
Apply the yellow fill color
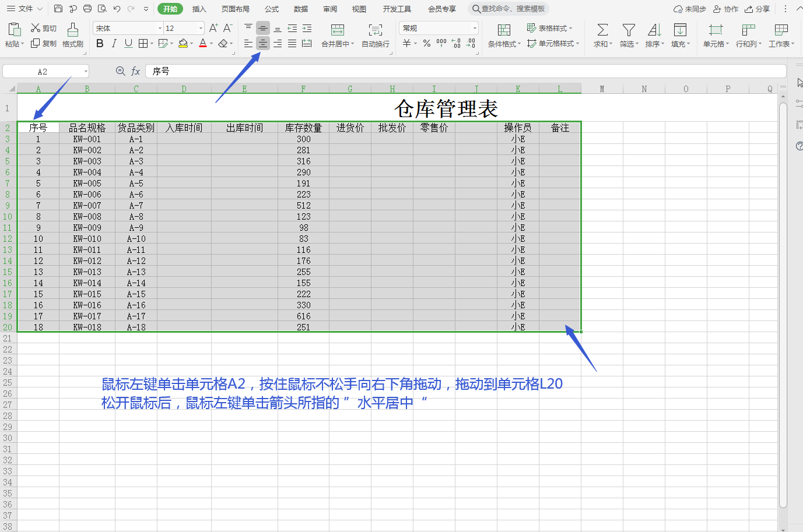point(183,44)
